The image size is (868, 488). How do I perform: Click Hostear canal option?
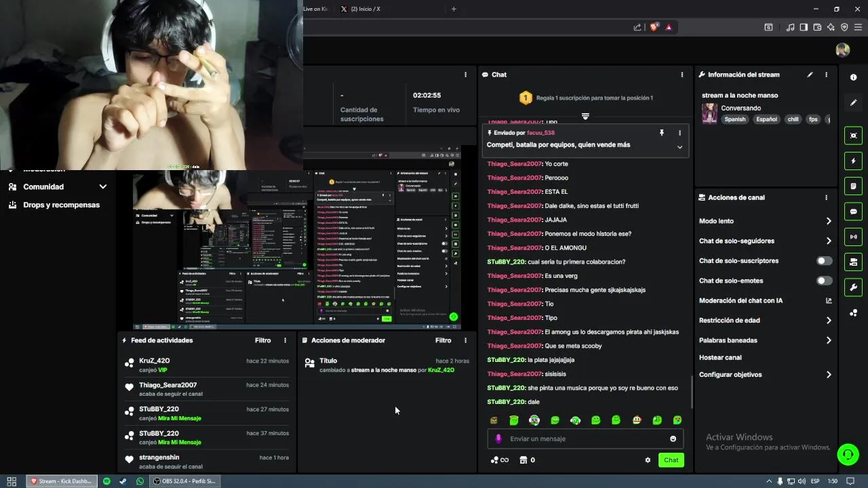pyautogui.click(x=720, y=358)
